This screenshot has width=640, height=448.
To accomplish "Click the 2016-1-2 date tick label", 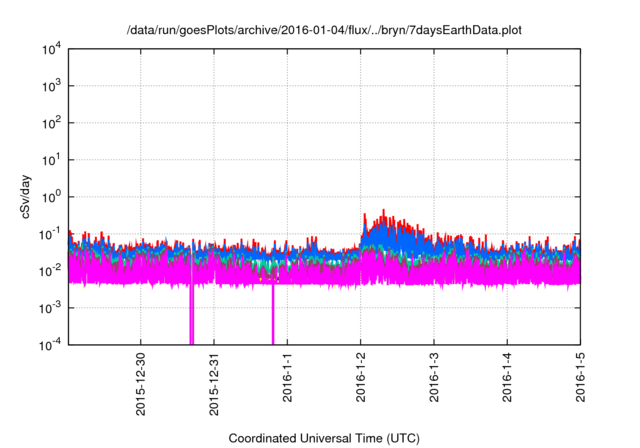I will (360, 377).
